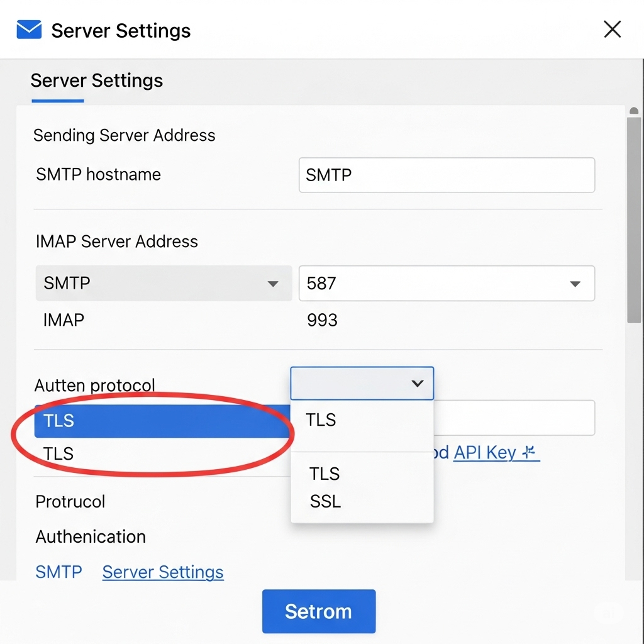
Task: Open the underlined Server Settings link
Action: 163,572
